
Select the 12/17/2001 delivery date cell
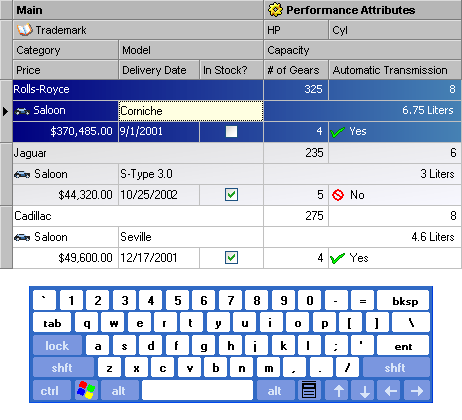pos(159,258)
